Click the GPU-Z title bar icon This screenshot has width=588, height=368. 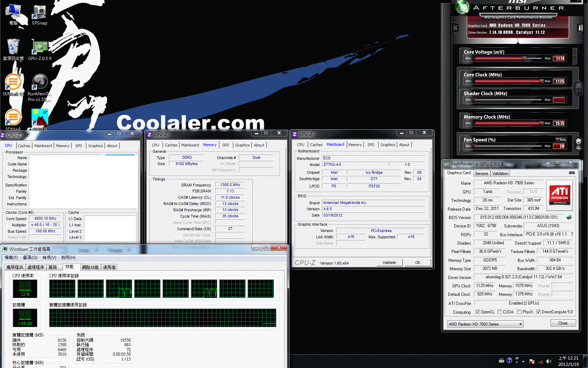pyautogui.click(x=446, y=164)
